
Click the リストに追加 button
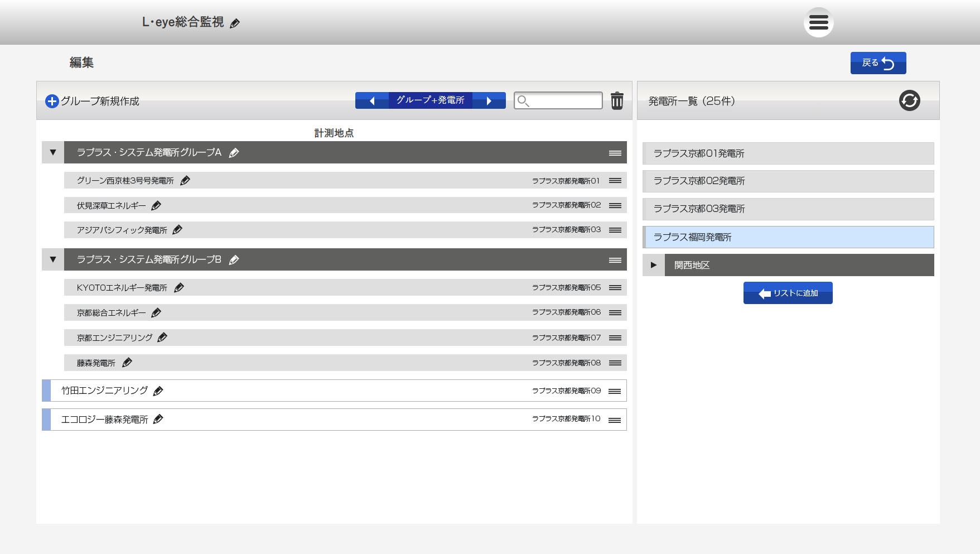point(788,293)
